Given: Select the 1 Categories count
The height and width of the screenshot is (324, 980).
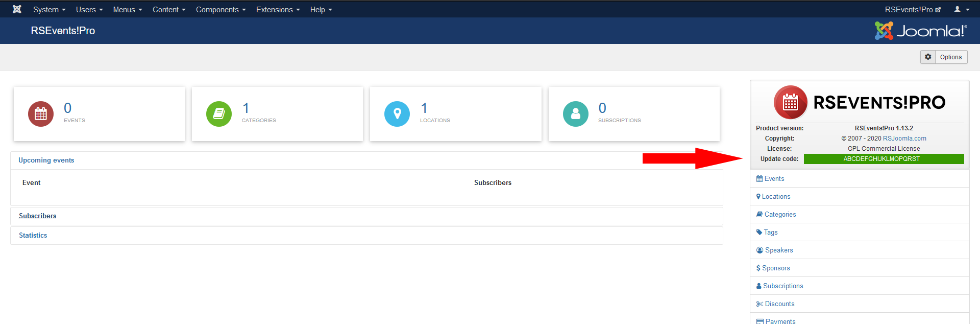Looking at the screenshot, I should click(246, 108).
